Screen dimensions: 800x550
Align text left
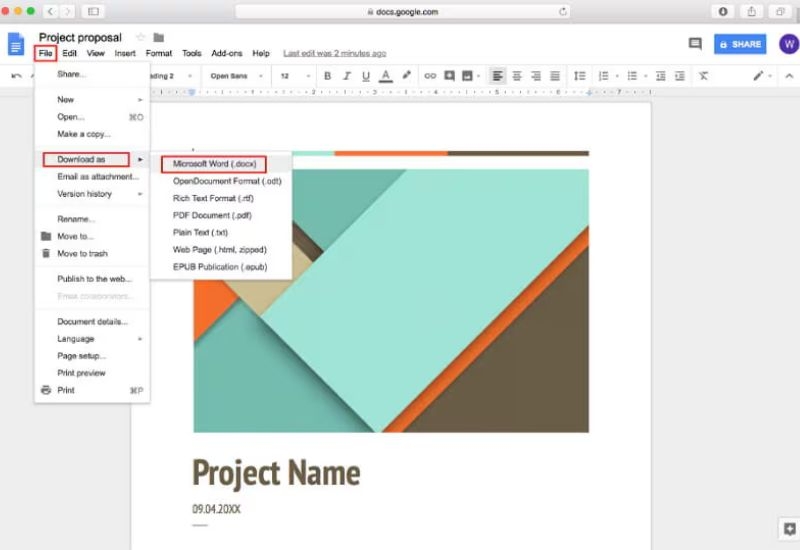(x=497, y=76)
